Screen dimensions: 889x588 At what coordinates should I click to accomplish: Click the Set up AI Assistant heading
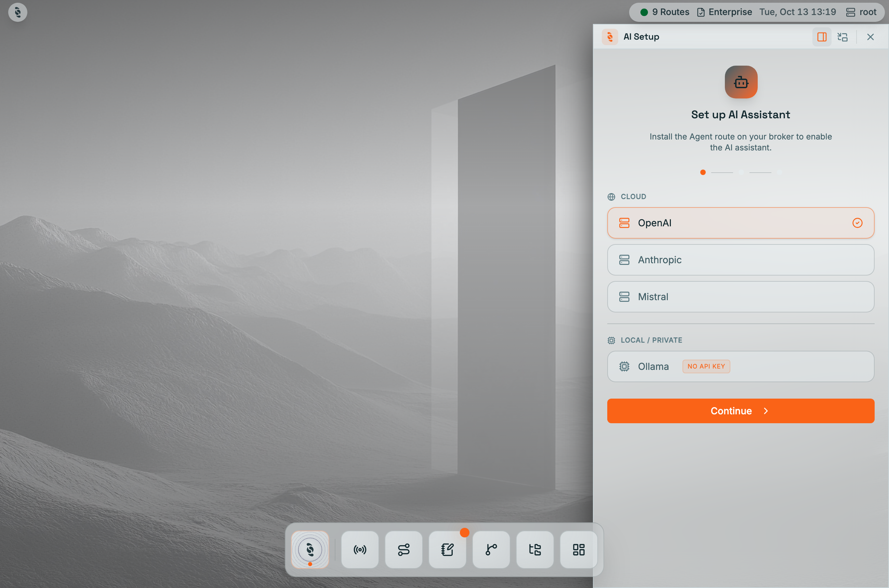(x=741, y=115)
